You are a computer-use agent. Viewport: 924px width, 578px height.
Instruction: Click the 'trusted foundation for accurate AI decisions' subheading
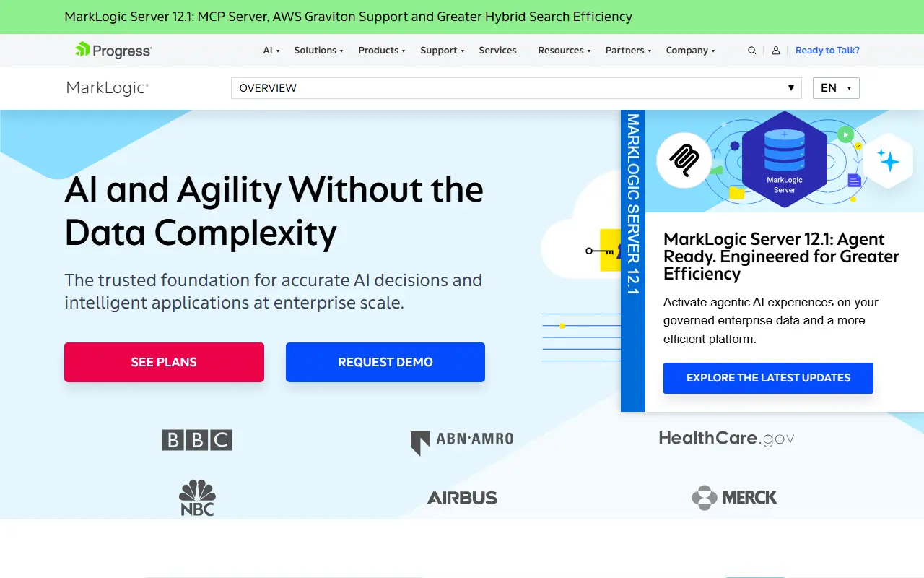pyautogui.click(x=274, y=291)
